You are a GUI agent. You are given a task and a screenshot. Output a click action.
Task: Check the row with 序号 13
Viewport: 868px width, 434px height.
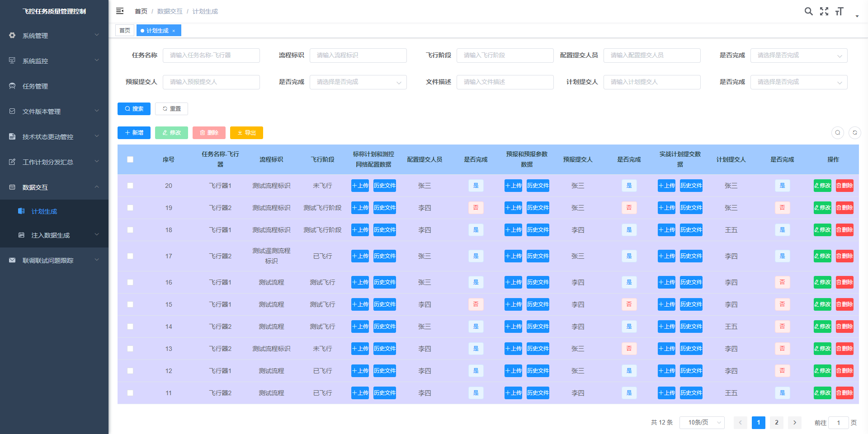click(x=130, y=349)
